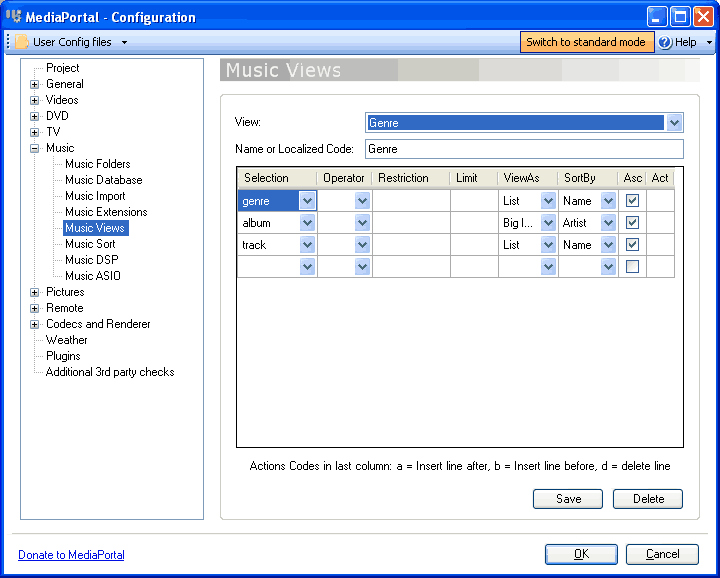
Task: Open ViewAs dropdown for album row
Action: click(x=548, y=223)
